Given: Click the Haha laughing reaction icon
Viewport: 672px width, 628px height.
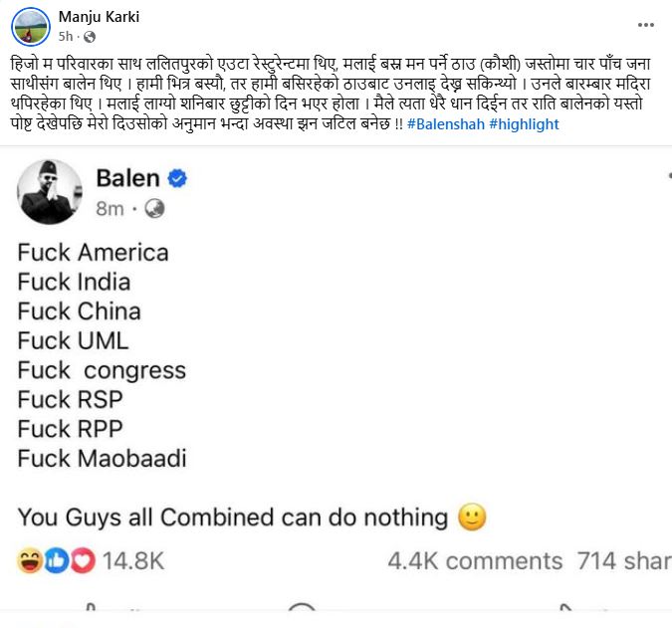Looking at the screenshot, I should pos(30,561).
